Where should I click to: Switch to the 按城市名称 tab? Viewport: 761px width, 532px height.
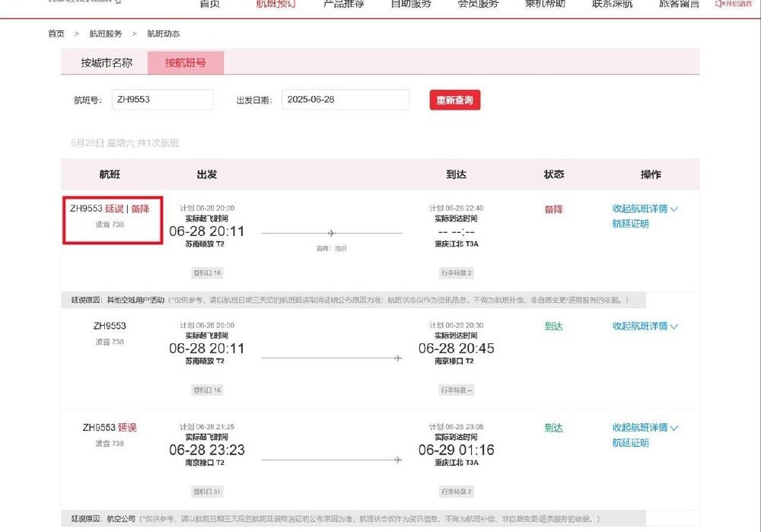coord(107,62)
